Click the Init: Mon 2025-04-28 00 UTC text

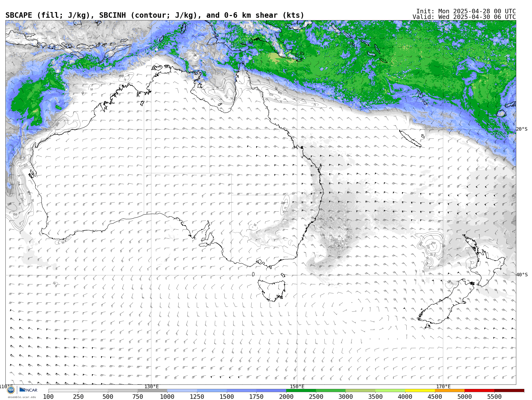466,11
